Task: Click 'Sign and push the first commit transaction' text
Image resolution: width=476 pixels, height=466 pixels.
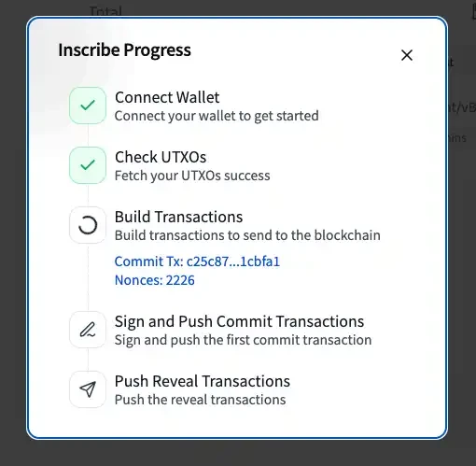Action: coord(243,340)
